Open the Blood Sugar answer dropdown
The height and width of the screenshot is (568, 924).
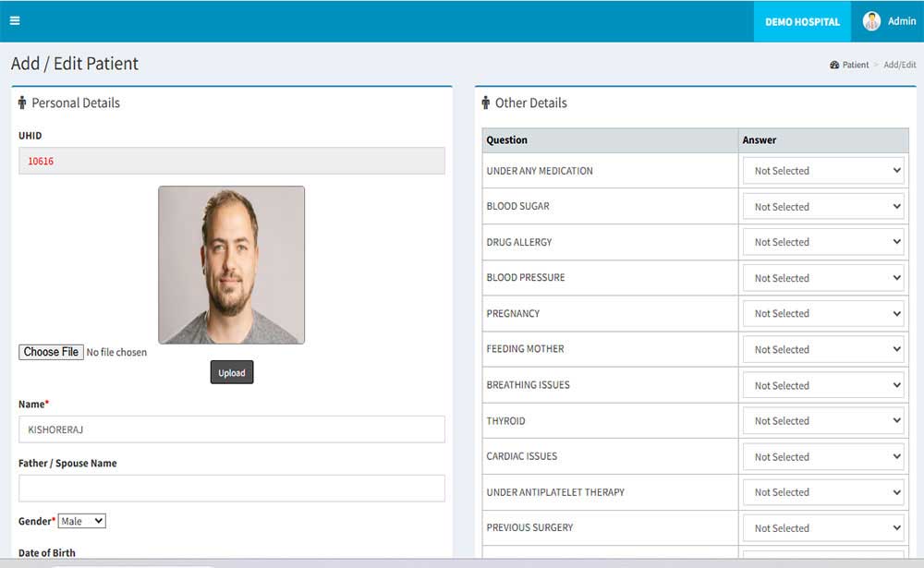click(823, 207)
